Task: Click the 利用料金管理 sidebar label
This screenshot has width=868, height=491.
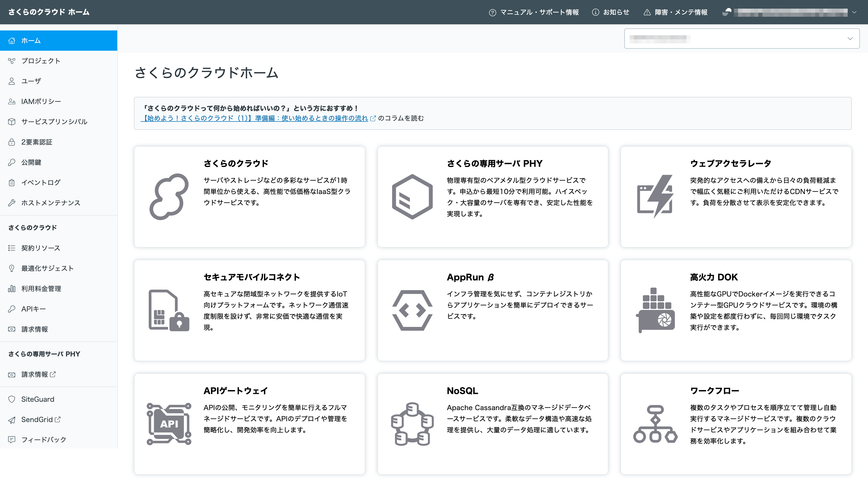Action: [x=41, y=288]
